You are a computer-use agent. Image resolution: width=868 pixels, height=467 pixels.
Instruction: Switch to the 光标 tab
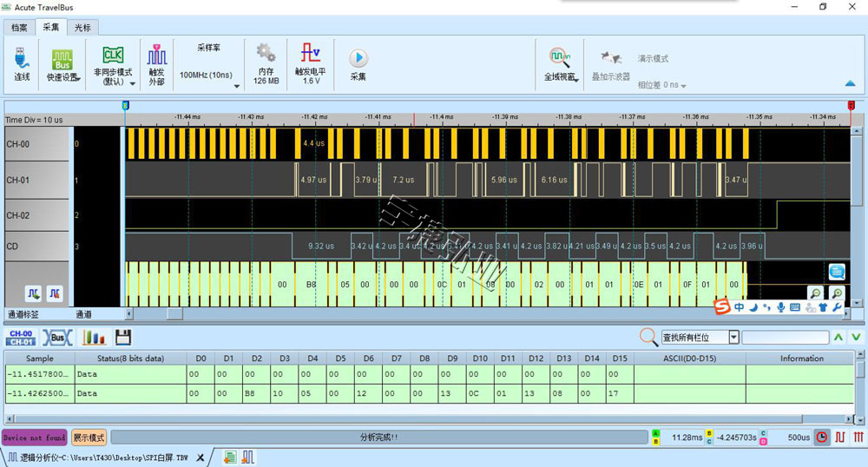click(82, 27)
